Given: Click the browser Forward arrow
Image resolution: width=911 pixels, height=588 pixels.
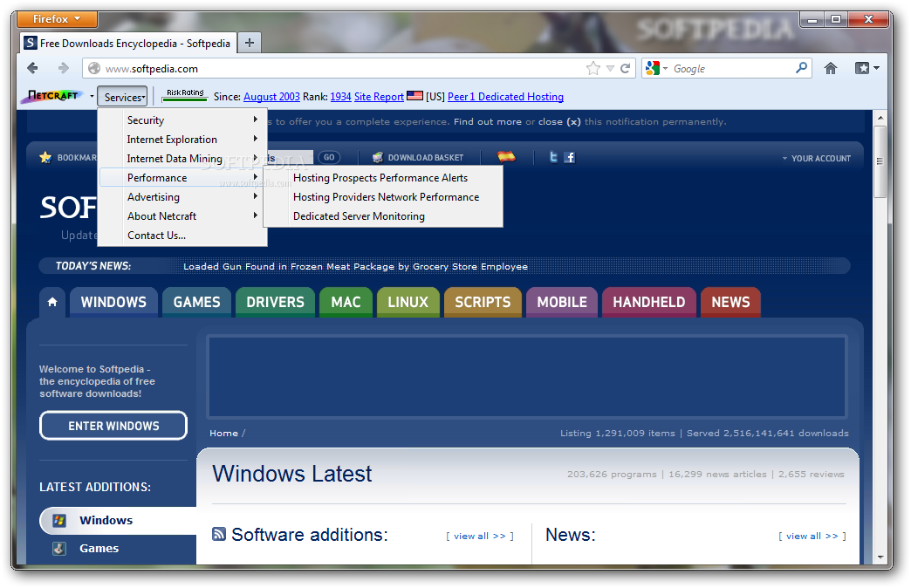Looking at the screenshot, I should coord(63,69).
